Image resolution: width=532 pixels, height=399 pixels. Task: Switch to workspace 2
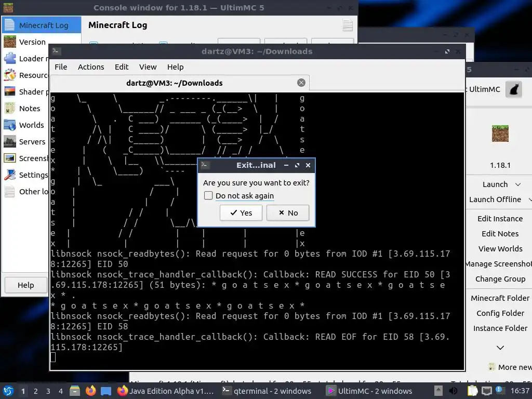coord(36,391)
